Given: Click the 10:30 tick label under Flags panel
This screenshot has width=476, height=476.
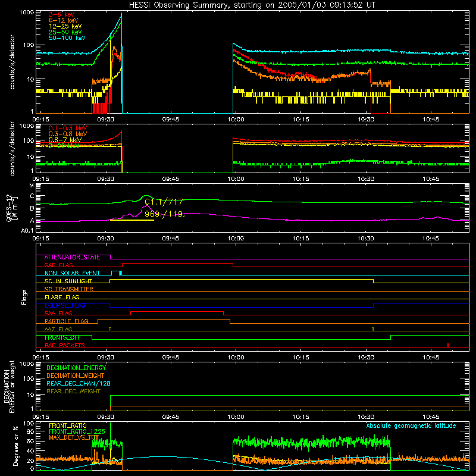Looking at the screenshot, I should (x=366, y=358).
